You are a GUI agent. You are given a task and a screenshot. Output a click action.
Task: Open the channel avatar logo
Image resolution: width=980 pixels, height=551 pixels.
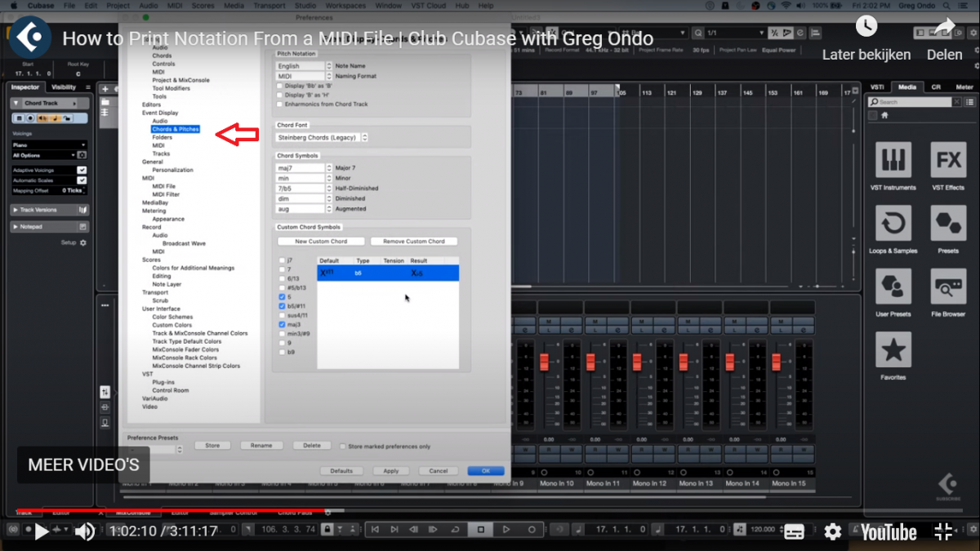tap(30, 37)
